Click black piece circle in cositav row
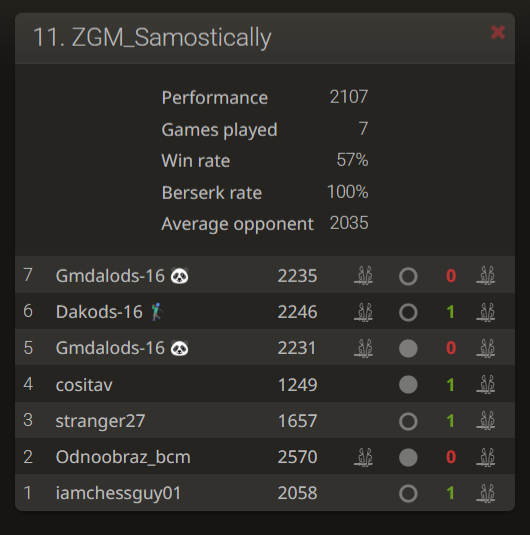 pyautogui.click(x=408, y=385)
